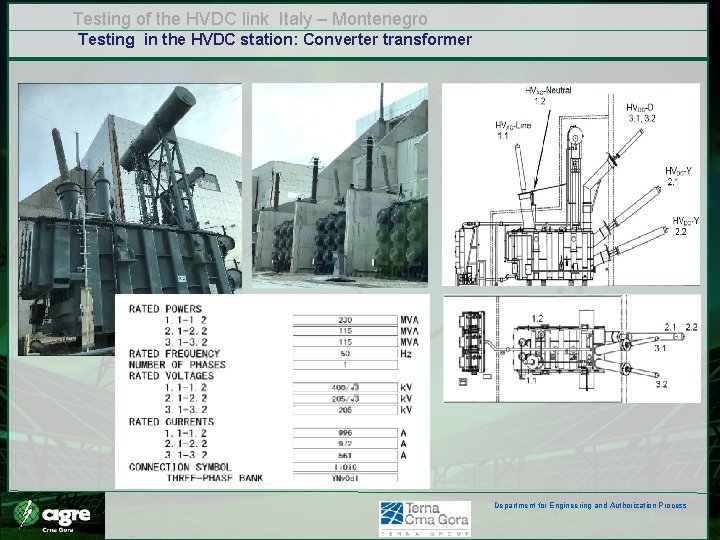Click the rated frequency field showing 50
Viewport: 720px width, 540px height.
click(x=345, y=354)
